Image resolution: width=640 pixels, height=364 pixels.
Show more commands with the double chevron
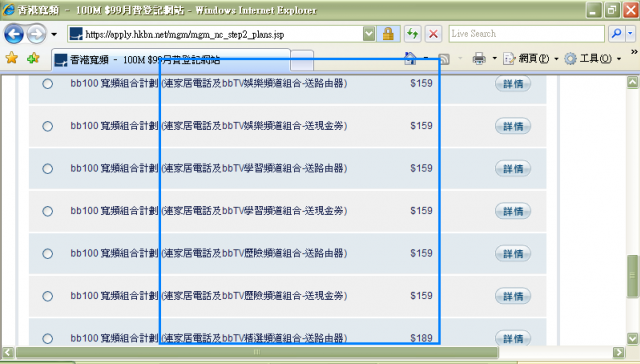click(x=633, y=52)
